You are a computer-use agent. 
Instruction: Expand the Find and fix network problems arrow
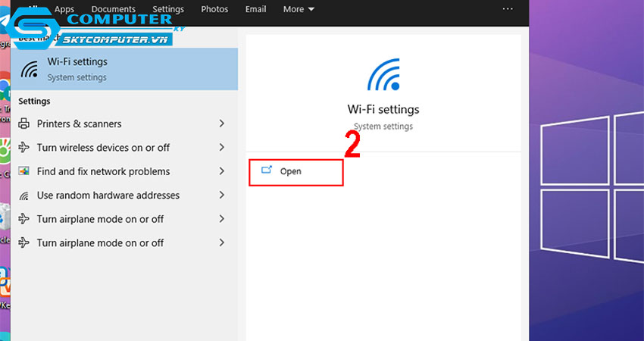[222, 171]
